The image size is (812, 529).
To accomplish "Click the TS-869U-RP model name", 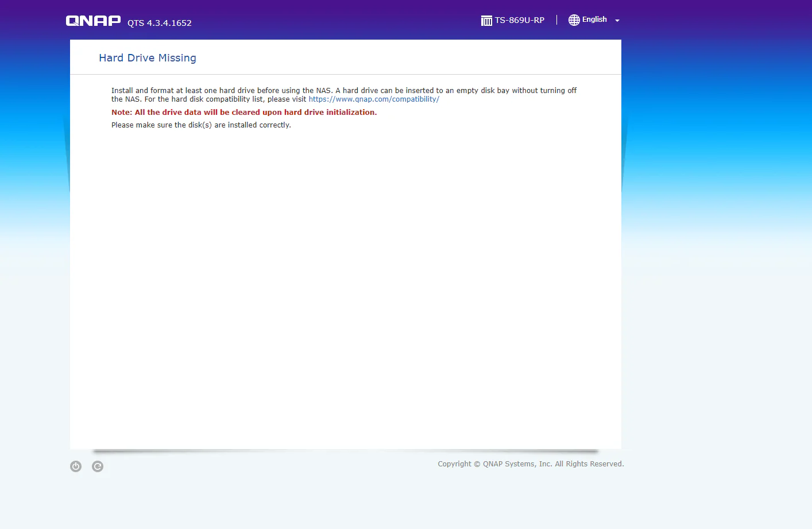I will [520, 20].
